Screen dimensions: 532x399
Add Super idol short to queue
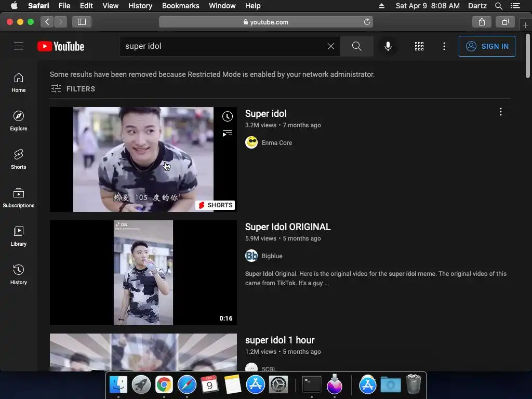(x=228, y=134)
